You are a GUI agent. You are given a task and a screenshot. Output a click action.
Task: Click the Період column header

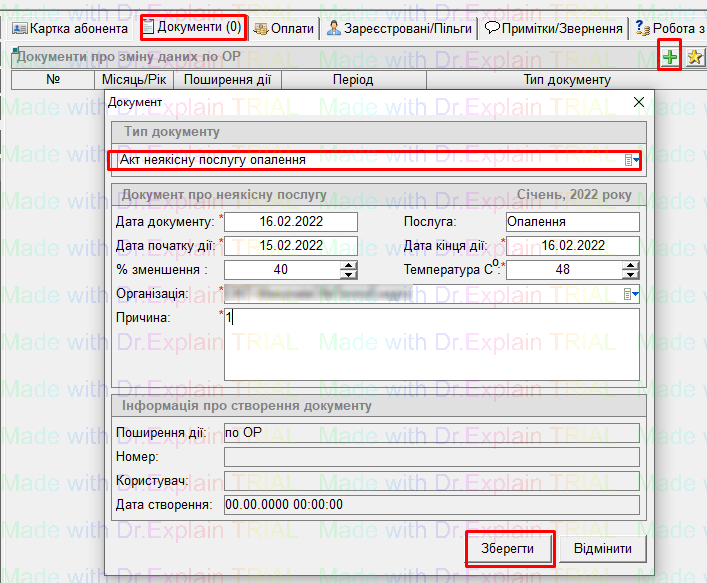click(x=353, y=80)
